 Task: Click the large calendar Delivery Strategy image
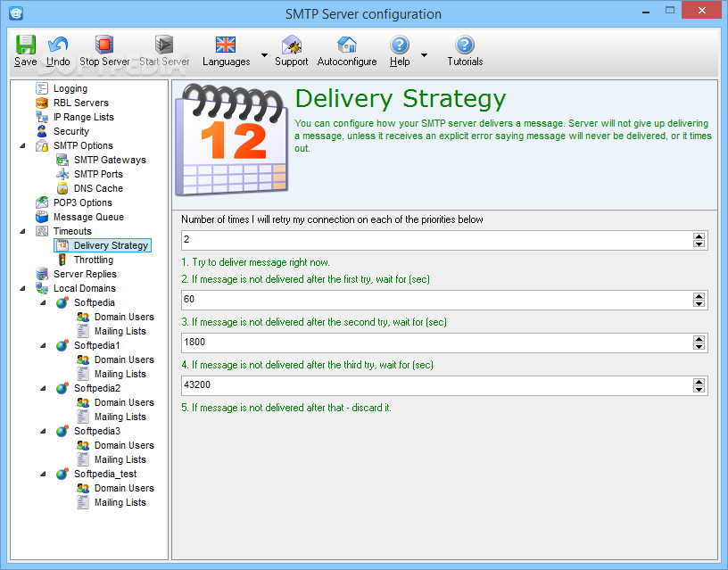(232, 140)
